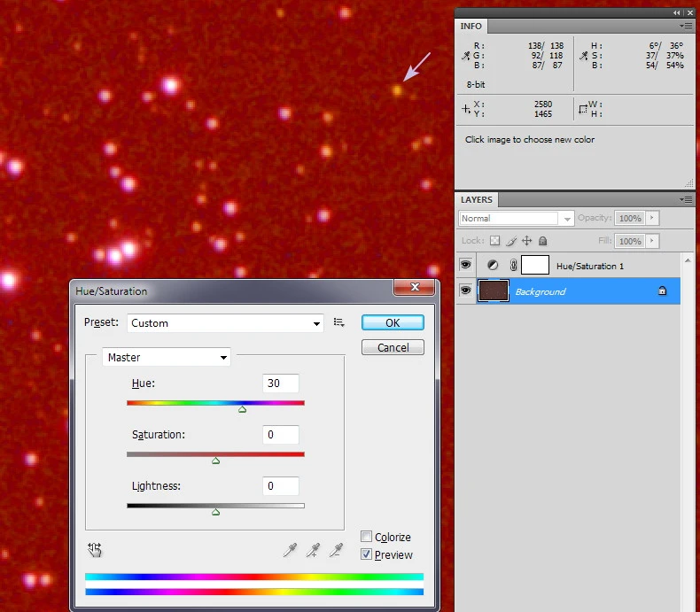Open the Preset dropdown showing Custom
700x612 pixels.
coord(226,323)
